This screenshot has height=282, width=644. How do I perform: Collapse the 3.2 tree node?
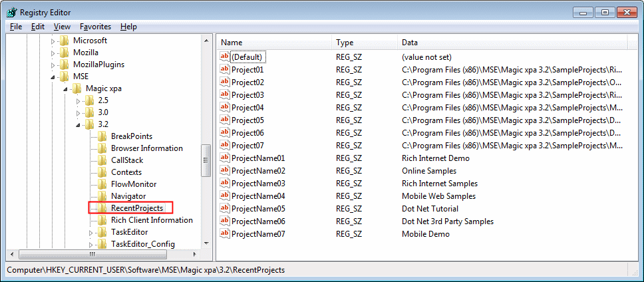[x=79, y=124]
